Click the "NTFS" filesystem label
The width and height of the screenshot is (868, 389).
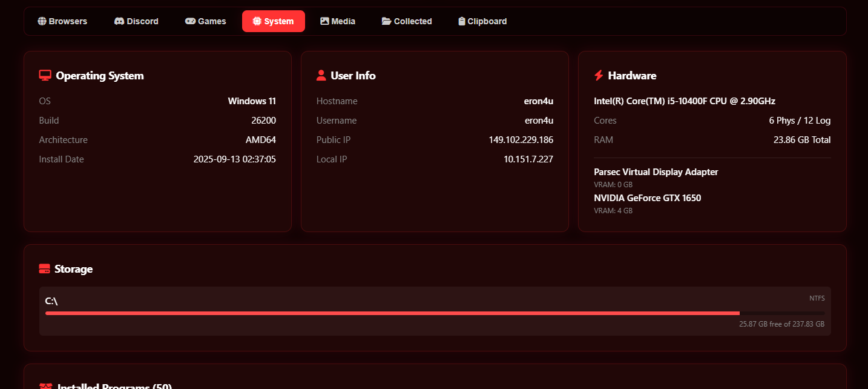pyautogui.click(x=817, y=298)
